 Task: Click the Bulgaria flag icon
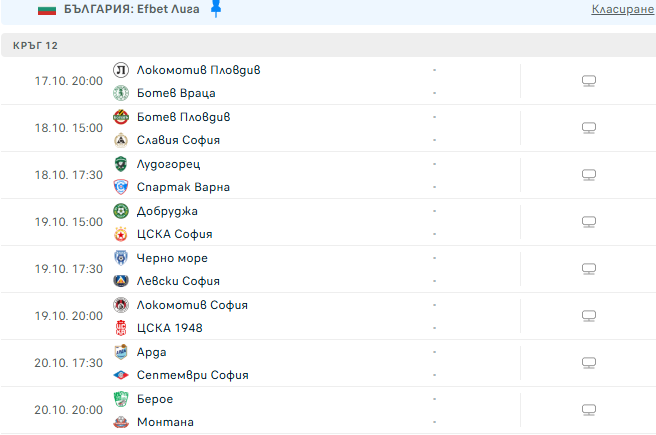[46, 9]
